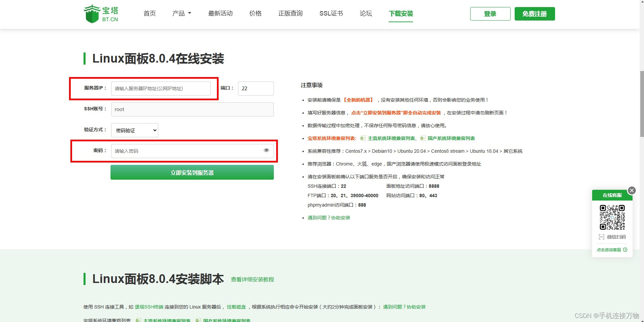
Task: Click the excel icon before 国产系统环境兼容列表
Action: click(x=423, y=138)
